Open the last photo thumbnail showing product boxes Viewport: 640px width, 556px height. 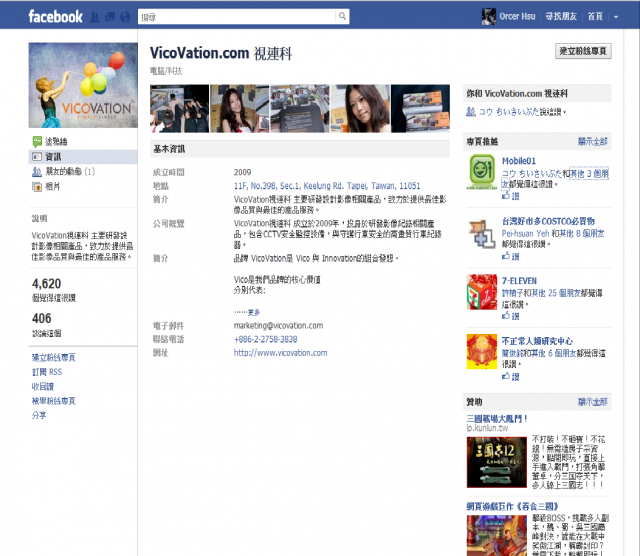[x=420, y=109]
